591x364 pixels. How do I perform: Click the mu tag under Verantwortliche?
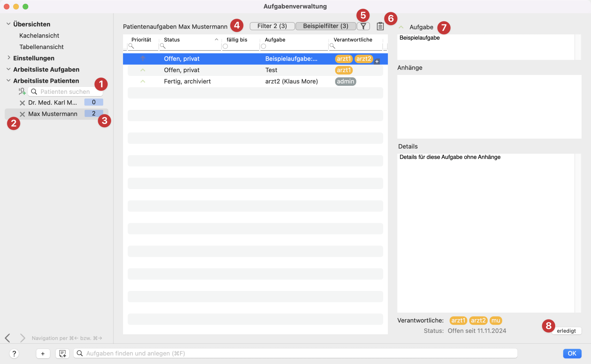point(495,320)
